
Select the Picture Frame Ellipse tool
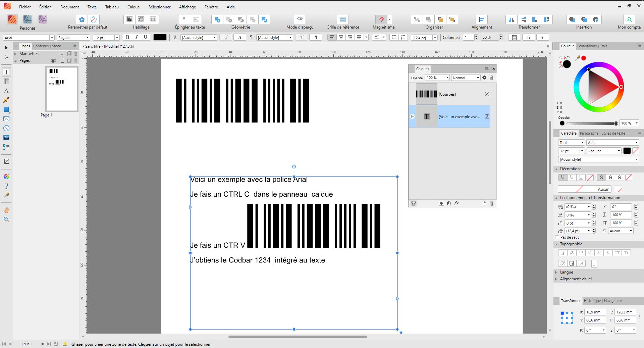point(6,128)
